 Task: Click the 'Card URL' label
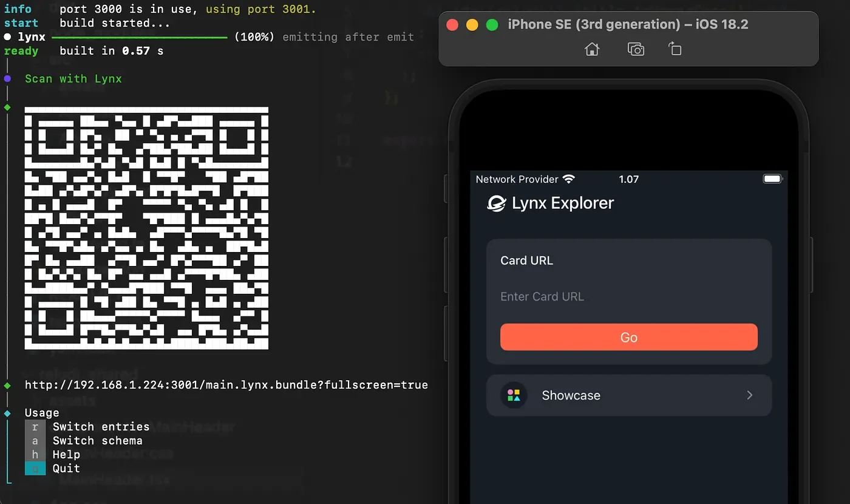tap(526, 261)
